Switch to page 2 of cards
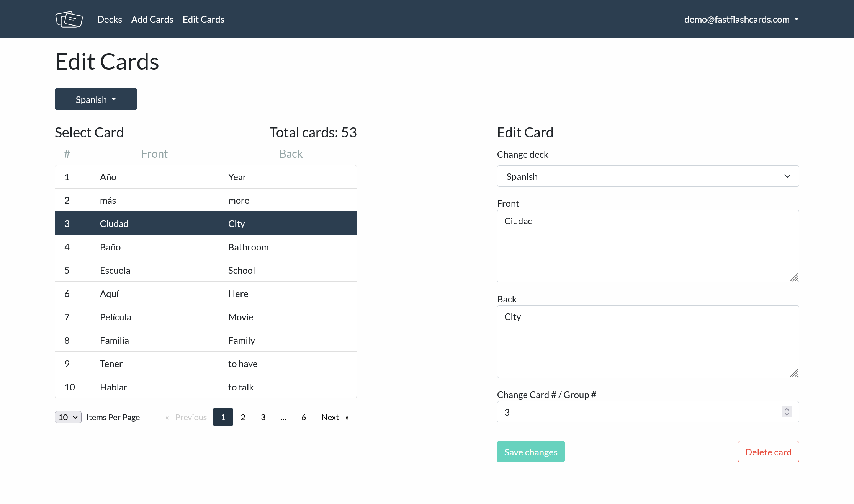Viewport: 854px width, 504px height. tap(243, 417)
